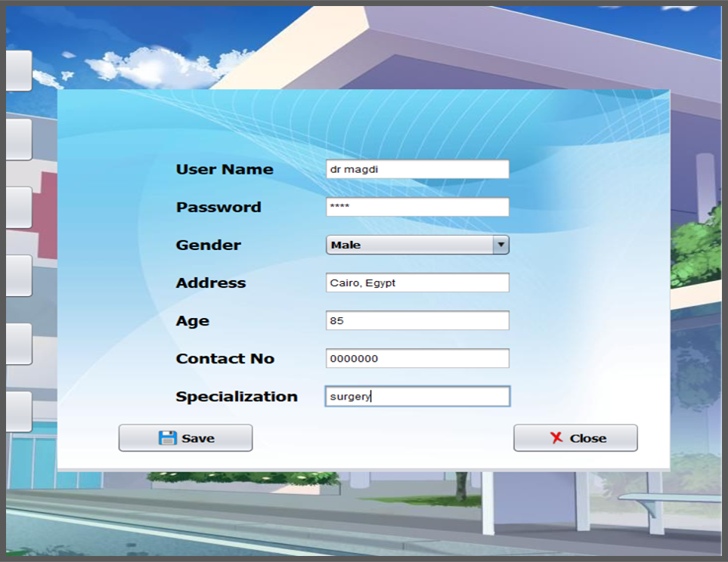Click the Age field showing 85
This screenshot has height=562, width=728.
(x=417, y=320)
